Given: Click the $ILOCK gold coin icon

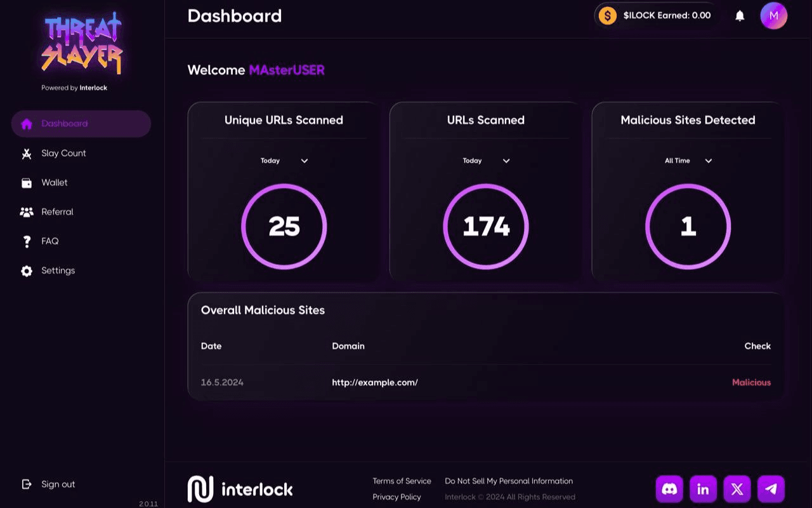Looking at the screenshot, I should click(608, 16).
